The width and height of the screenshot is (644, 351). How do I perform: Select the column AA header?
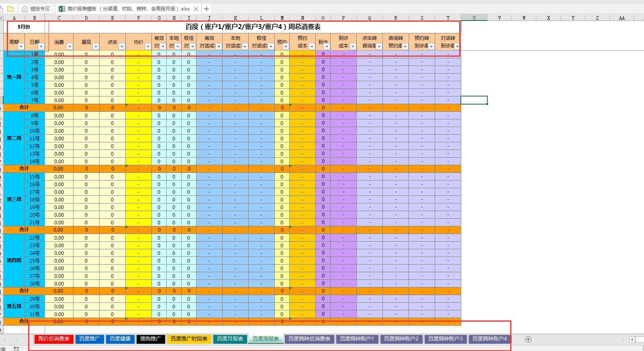(x=622, y=18)
